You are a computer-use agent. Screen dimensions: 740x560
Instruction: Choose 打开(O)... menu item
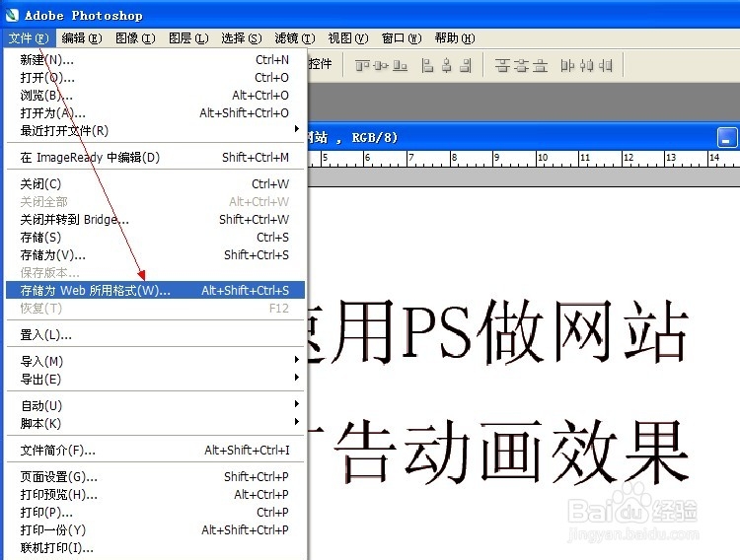click(155, 78)
